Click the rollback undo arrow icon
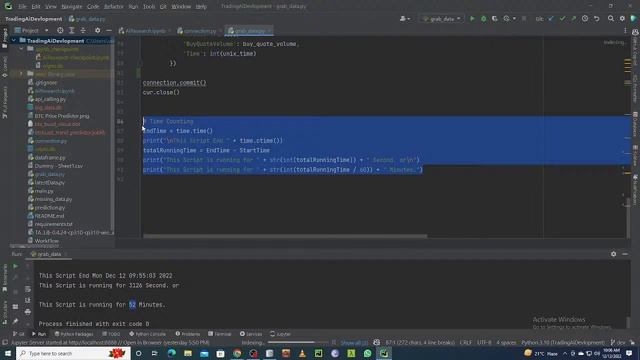The image size is (640, 360). coord(596,19)
